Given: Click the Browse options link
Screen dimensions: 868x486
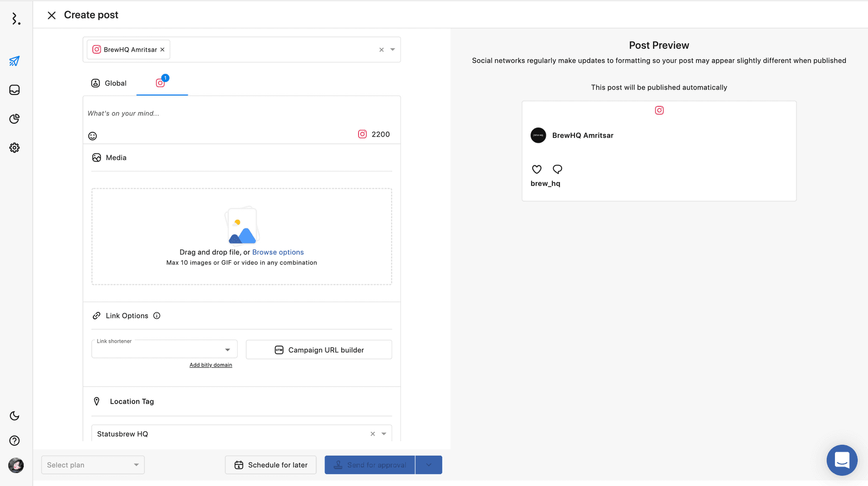Looking at the screenshot, I should 278,252.
